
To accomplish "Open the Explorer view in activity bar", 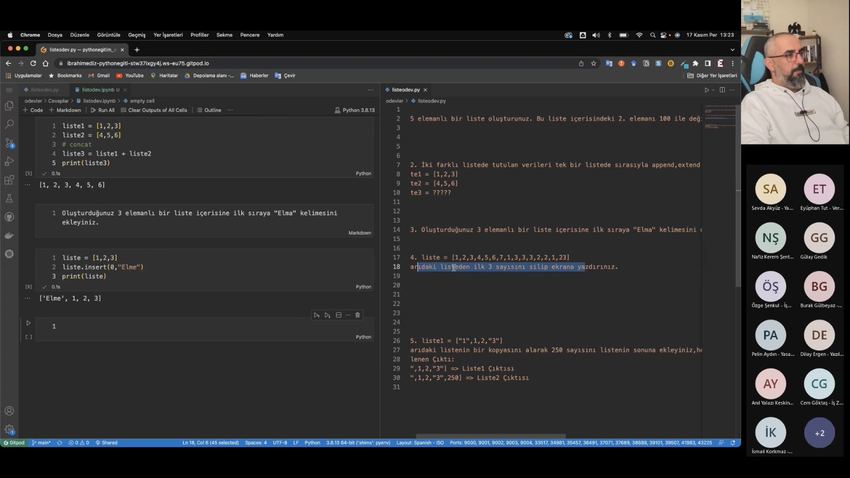I will coord(9,106).
